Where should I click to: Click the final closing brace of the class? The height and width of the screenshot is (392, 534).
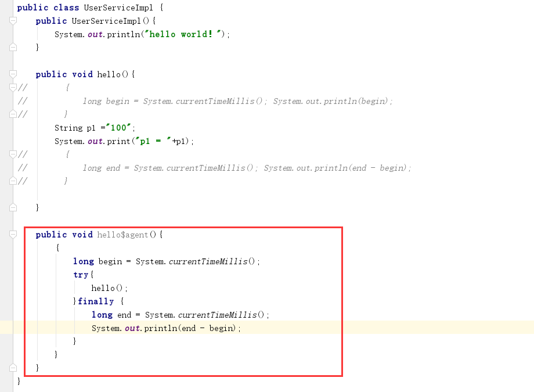[x=19, y=381]
